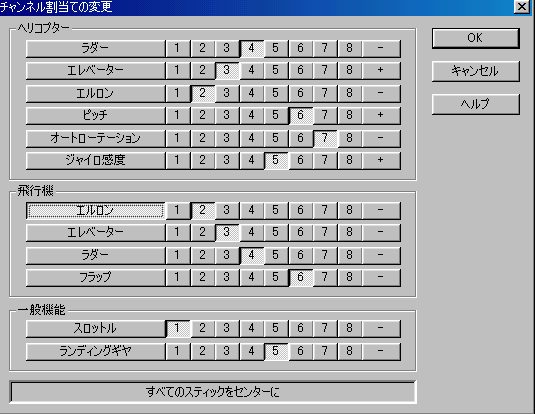Confirm with the OK button
The image size is (535, 414).
click(476, 38)
